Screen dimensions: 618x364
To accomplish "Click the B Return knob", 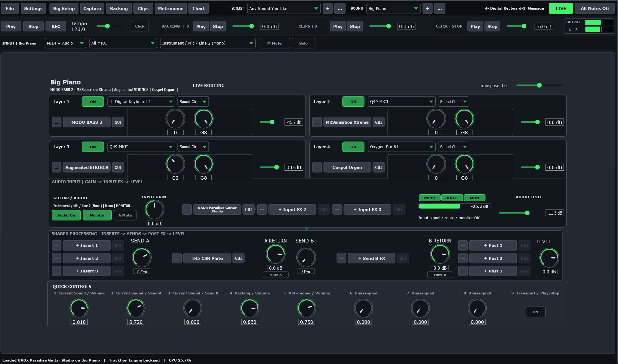I will click(x=440, y=254).
